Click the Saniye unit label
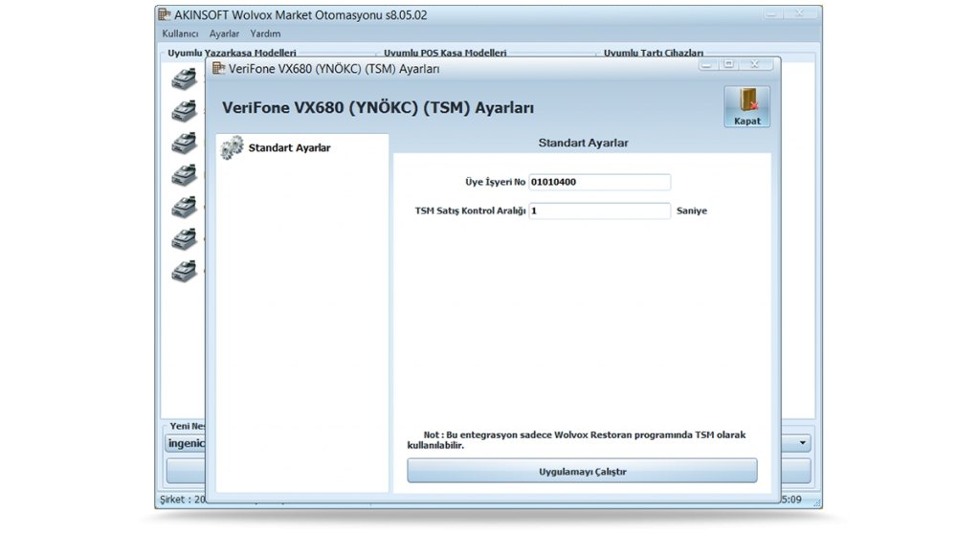Image resolution: width=980 pixels, height=533 pixels. [692, 211]
